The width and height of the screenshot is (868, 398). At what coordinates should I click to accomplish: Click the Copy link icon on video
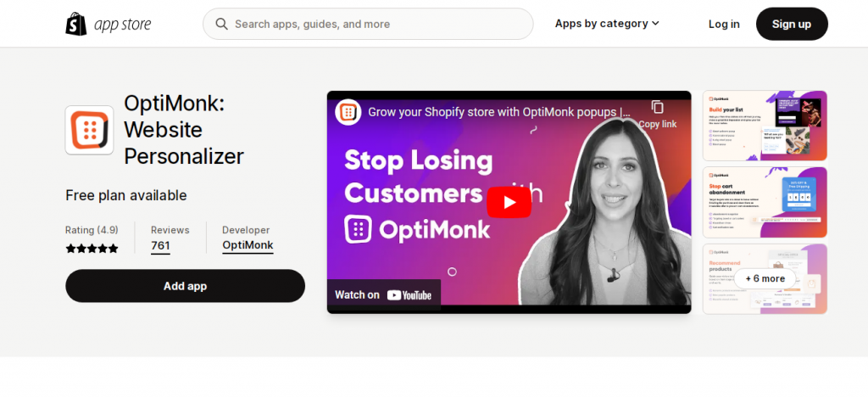657,107
